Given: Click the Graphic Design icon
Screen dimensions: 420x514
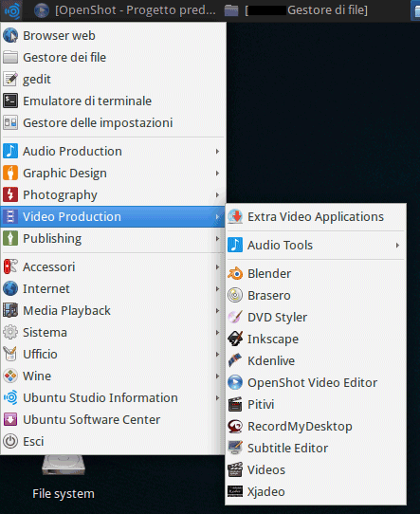Looking at the screenshot, I should coord(10,174).
